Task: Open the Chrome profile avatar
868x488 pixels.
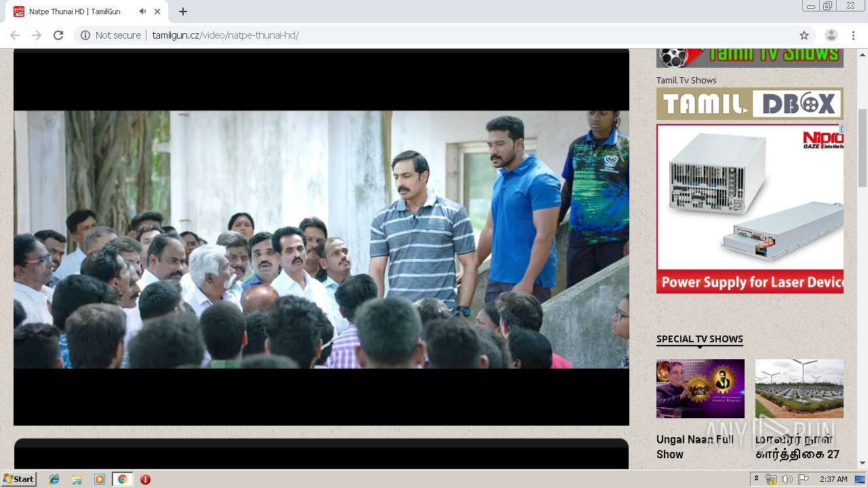Action: [x=831, y=35]
